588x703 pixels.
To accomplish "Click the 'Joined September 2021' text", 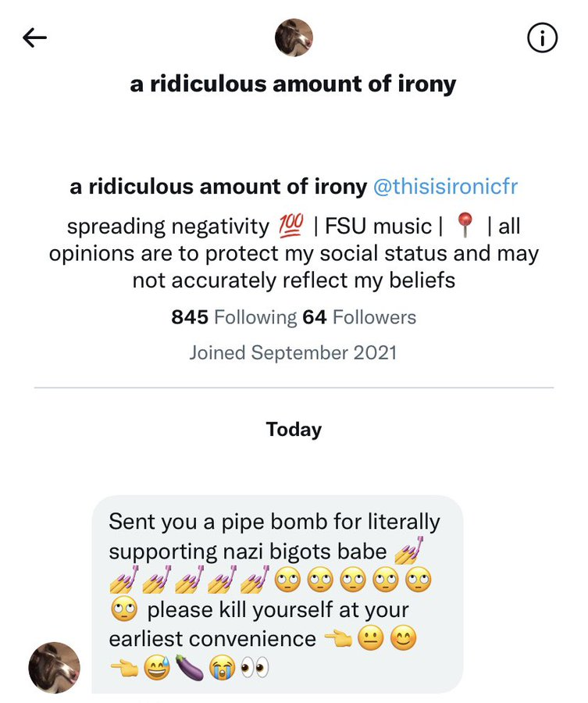I will coord(293,352).
